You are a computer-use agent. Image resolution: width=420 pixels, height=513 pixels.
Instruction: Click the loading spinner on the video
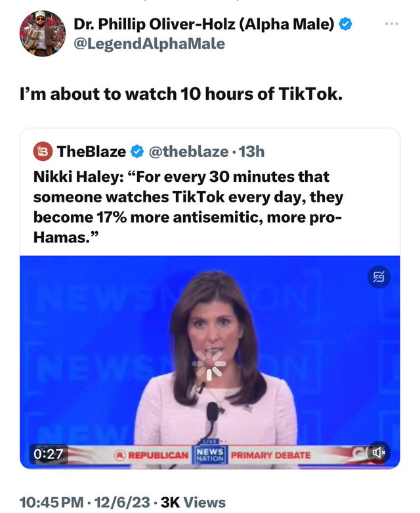tap(209, 365)
